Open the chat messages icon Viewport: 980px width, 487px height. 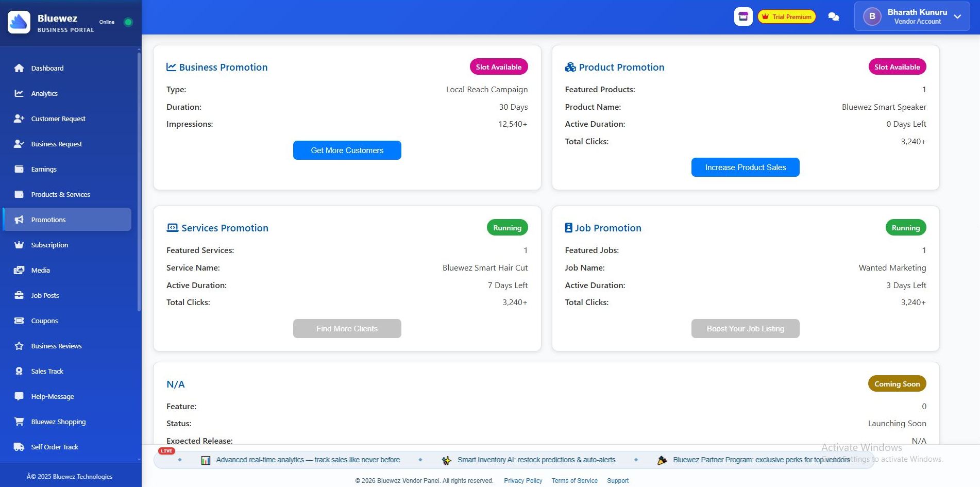833,16
